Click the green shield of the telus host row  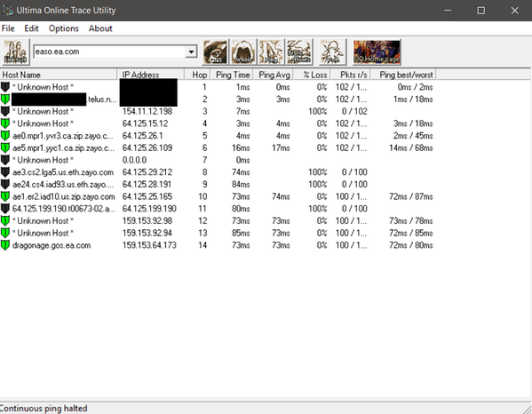(x=5, y=100)
